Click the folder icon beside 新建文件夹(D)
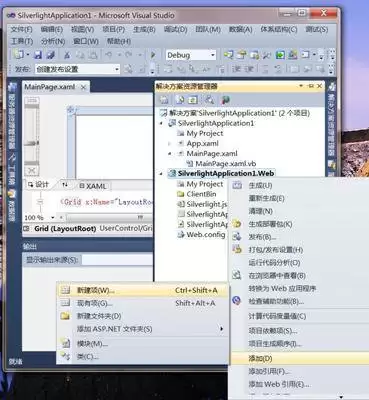Viewport: 369px width, 400px height. pyautogui.click(x=65, y=316)
